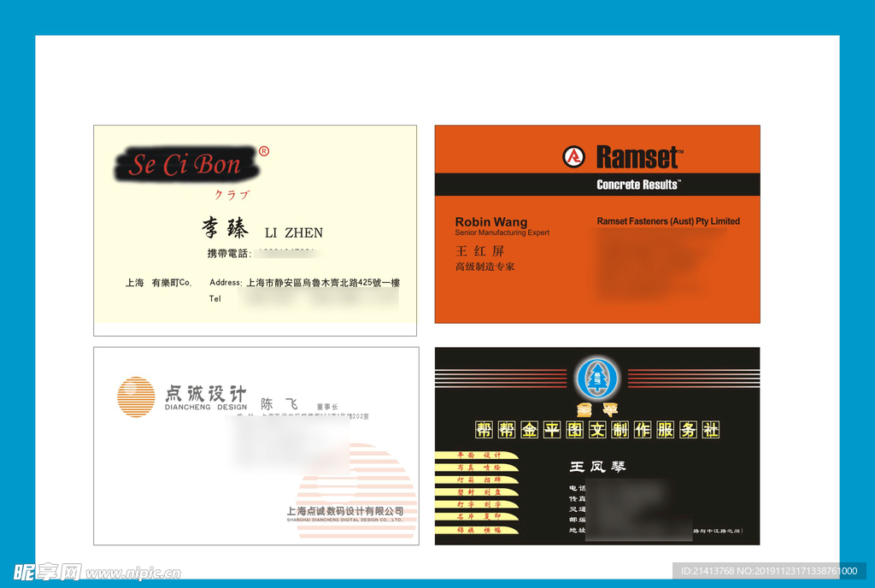Click Ramset Fasteners (Aust) Pty Limited text
Screen dimensions: 875x588
(668, 220)
